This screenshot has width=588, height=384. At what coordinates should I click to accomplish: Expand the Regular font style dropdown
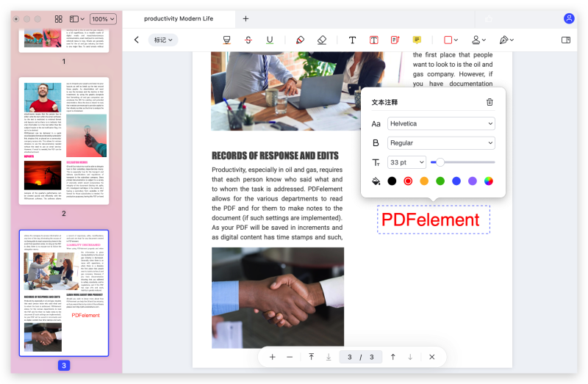tap(441, 143)
